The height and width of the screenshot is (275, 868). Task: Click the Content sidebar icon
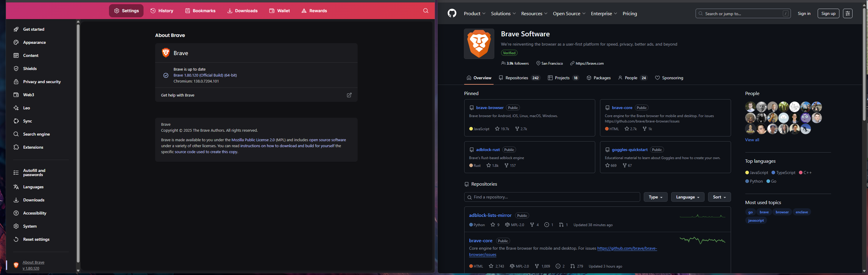point(16,56)
